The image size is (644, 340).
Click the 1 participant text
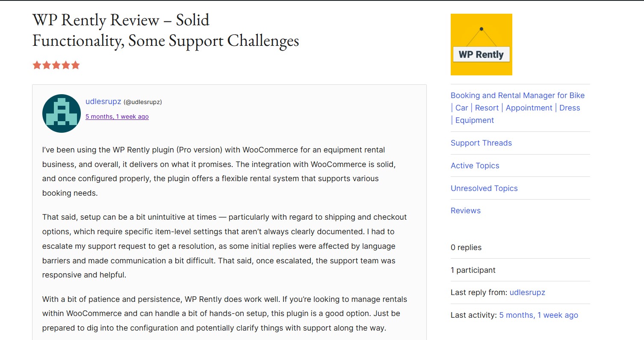pos(473,270)
